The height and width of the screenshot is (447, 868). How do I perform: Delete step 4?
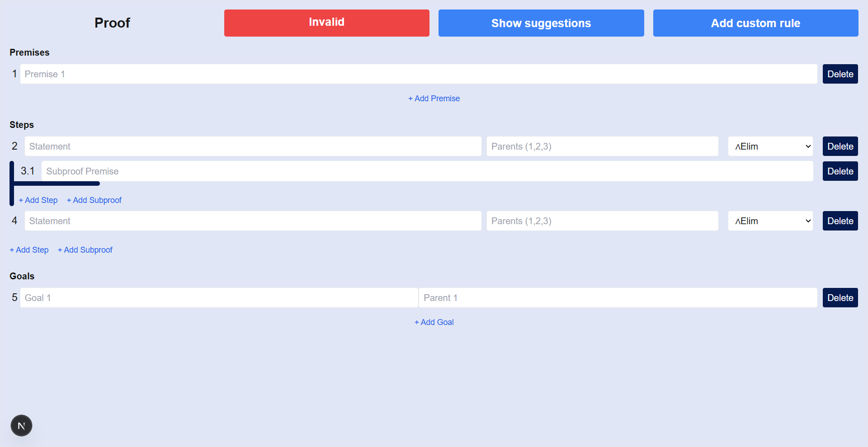click(x=840, y=221)
